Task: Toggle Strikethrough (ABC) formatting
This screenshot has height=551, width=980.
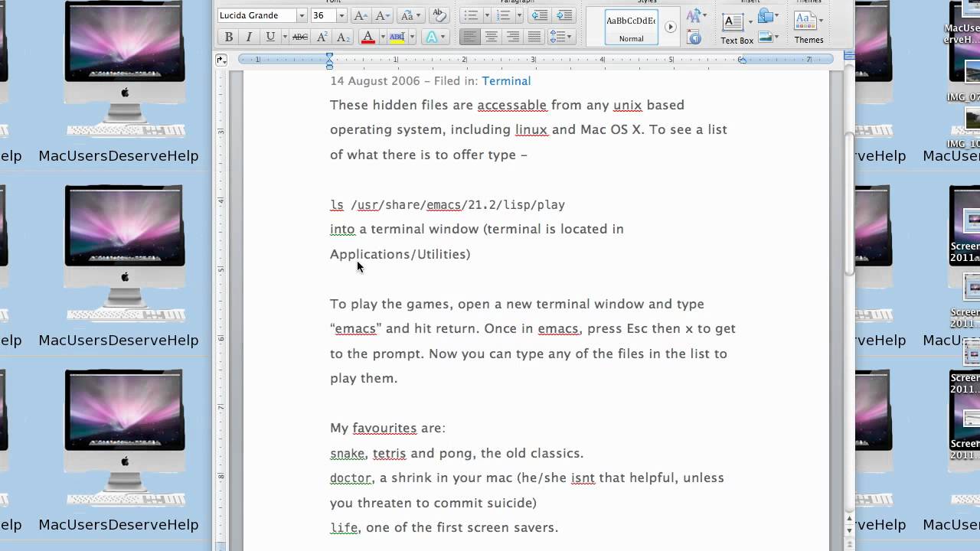Action: click(300, 37)
